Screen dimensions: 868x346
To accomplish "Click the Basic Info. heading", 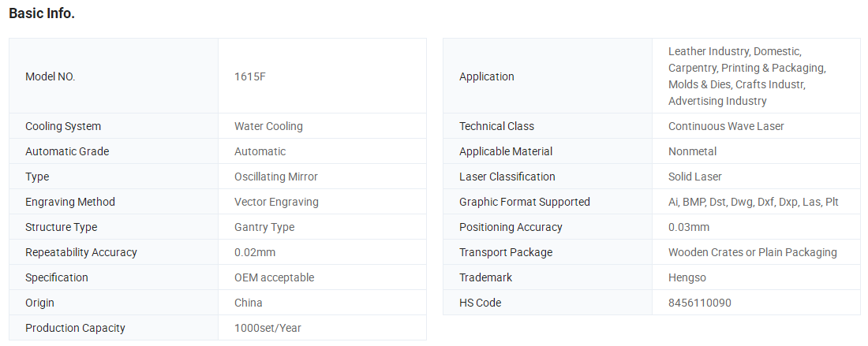I will coord(42,14).
